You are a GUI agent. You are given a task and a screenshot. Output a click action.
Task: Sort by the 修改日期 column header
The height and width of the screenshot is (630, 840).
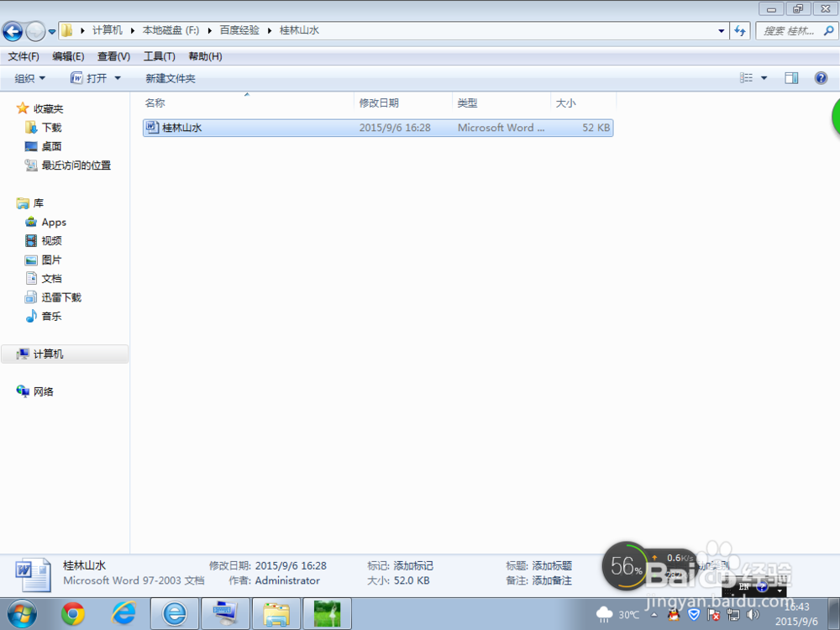coord(403,102)
